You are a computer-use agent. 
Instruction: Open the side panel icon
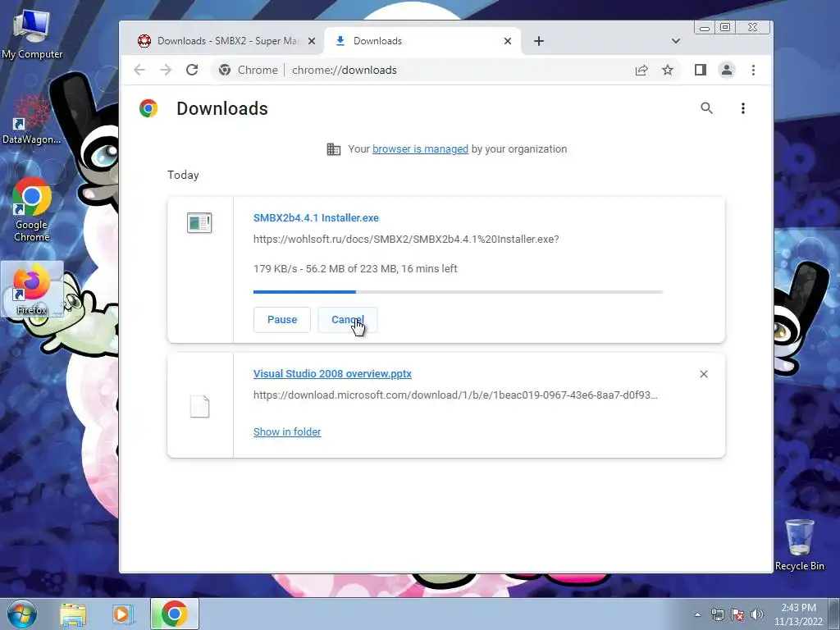[701, 71]
